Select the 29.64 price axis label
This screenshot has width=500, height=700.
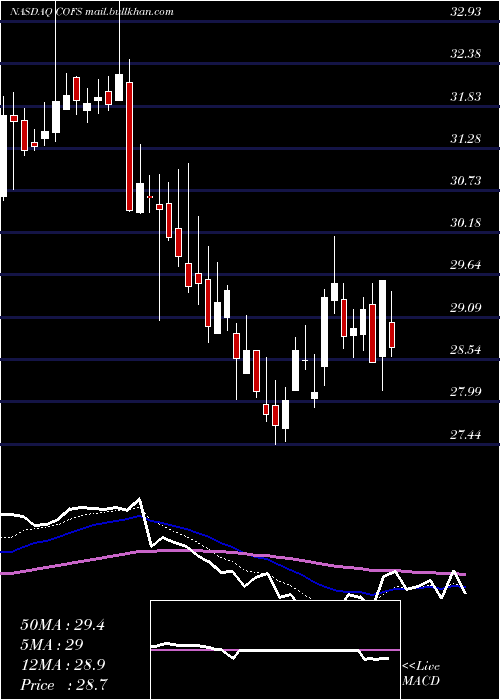pyautogui.click(x=466, y=265)
